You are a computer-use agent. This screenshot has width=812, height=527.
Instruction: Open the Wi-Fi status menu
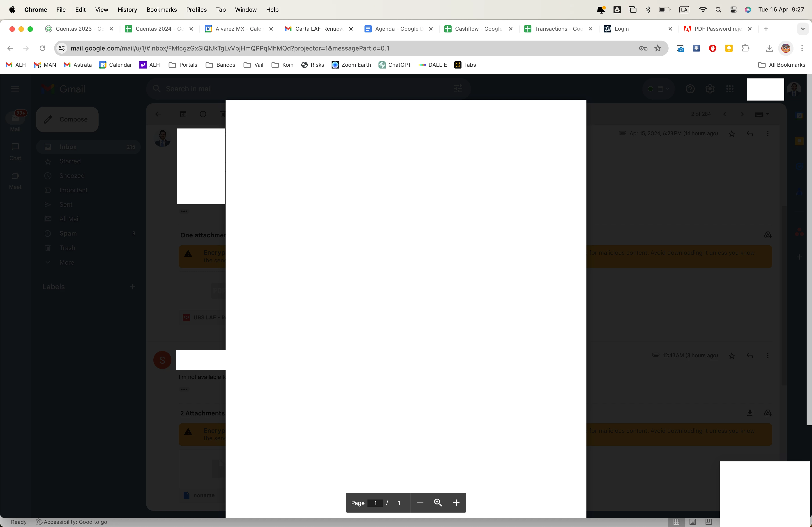pos(702,9)
